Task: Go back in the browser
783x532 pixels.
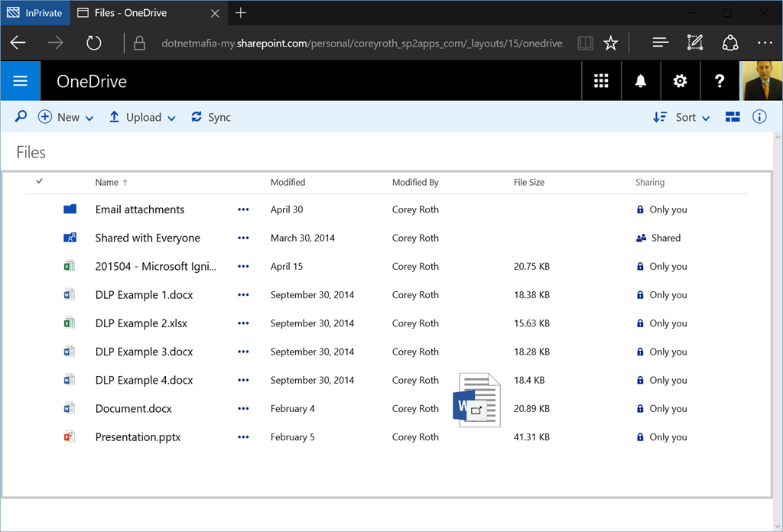Action: pyautogui.click(x=18, y=43)
